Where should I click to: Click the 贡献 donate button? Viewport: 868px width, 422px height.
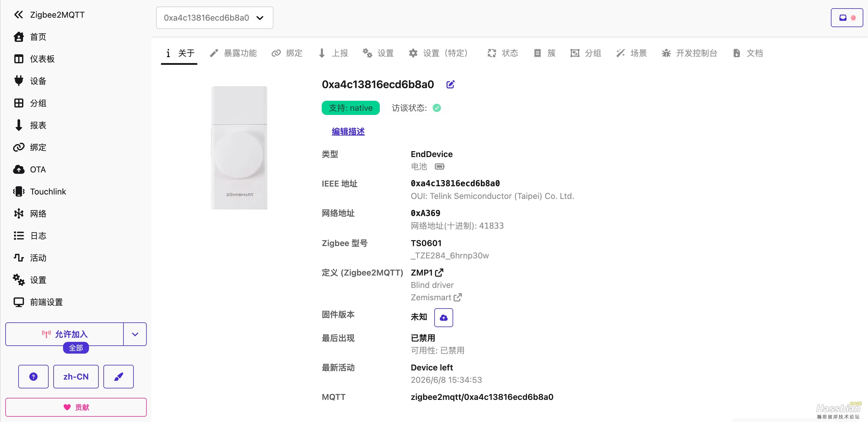point(76,407)
